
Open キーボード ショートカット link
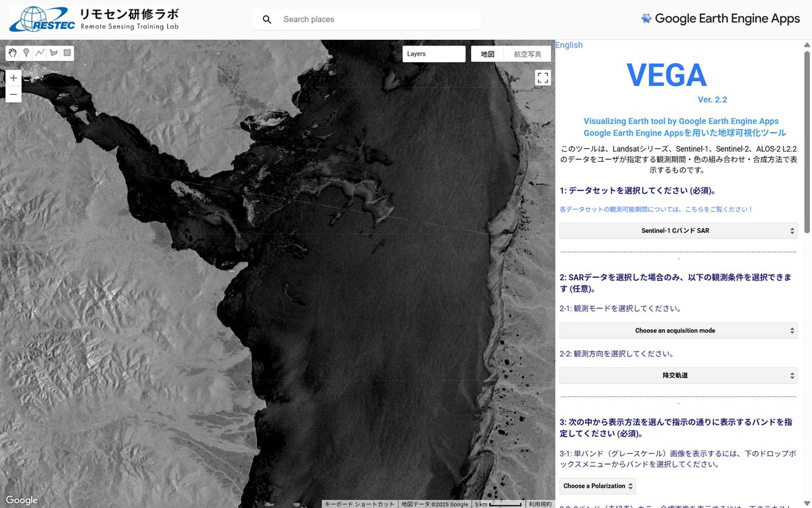point(359,504)
